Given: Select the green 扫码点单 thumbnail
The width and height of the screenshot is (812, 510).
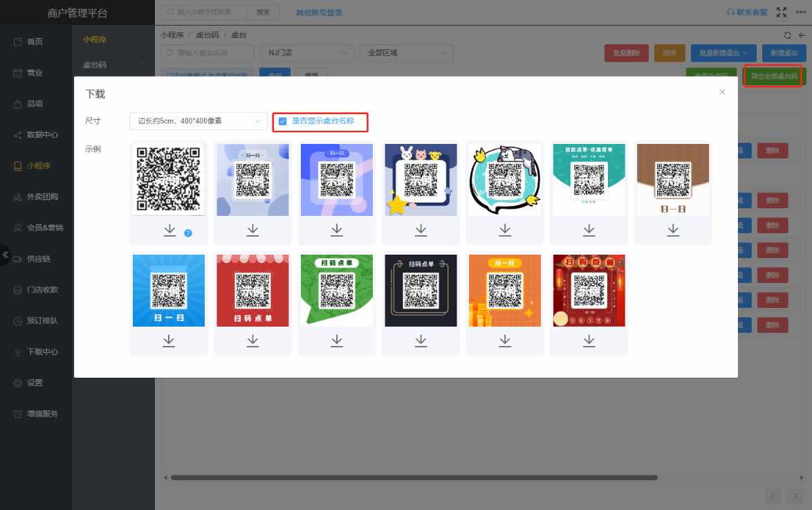Looking at the screenshot, I should click(x=337, y=290).
